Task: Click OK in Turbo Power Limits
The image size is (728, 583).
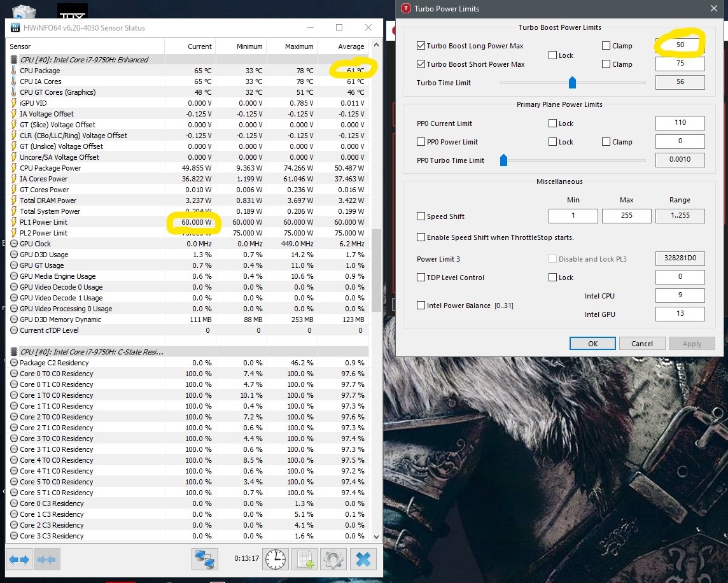Action: coord(592,343)
